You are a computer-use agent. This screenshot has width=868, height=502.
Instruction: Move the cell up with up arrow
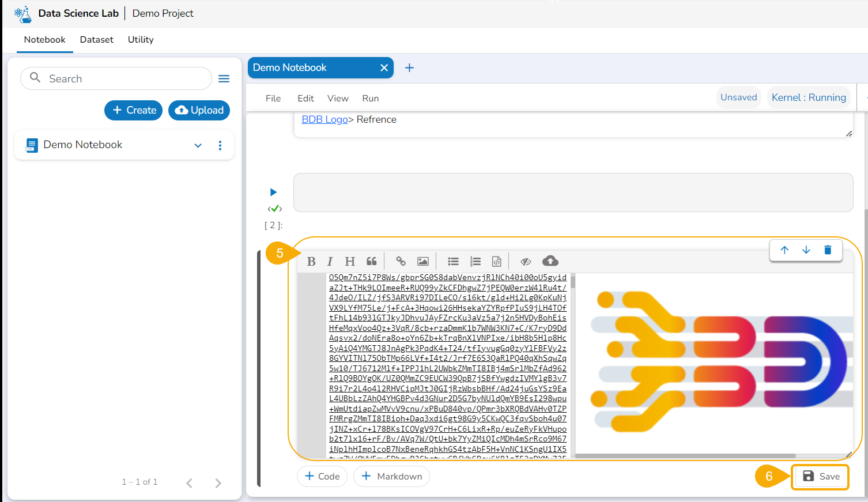[784, 250]
